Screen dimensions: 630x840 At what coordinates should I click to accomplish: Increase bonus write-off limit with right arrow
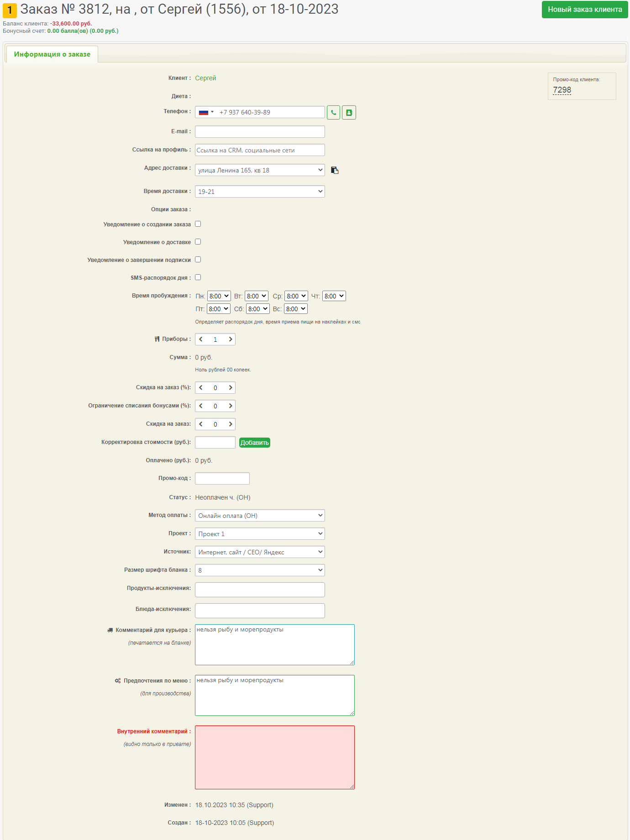point(231,406)
